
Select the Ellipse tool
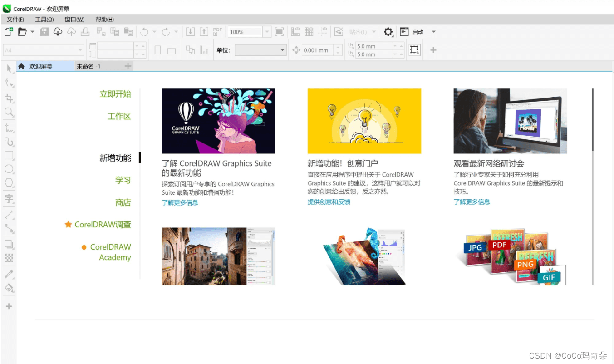click(9, 169)
